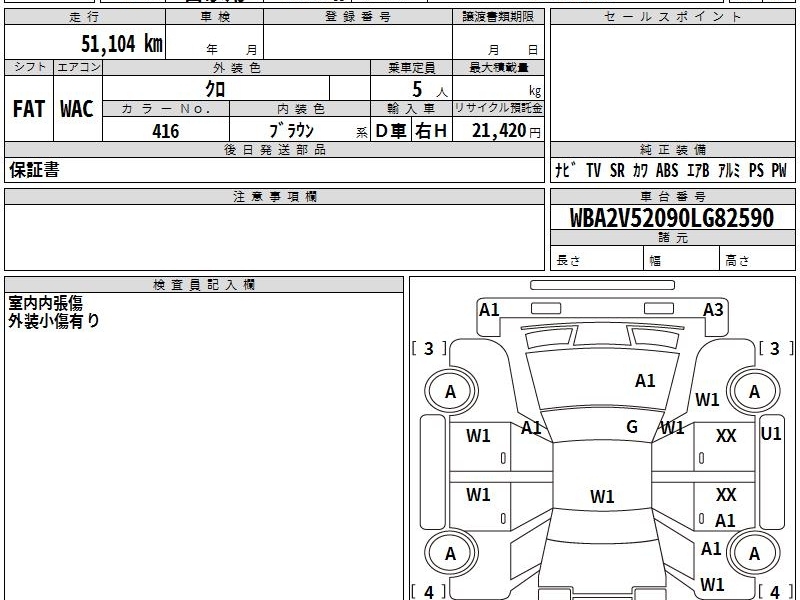Viewport: 800px width, 600px height.
Task: Select the inspector note 外装小傷有り
Action: 54,320
